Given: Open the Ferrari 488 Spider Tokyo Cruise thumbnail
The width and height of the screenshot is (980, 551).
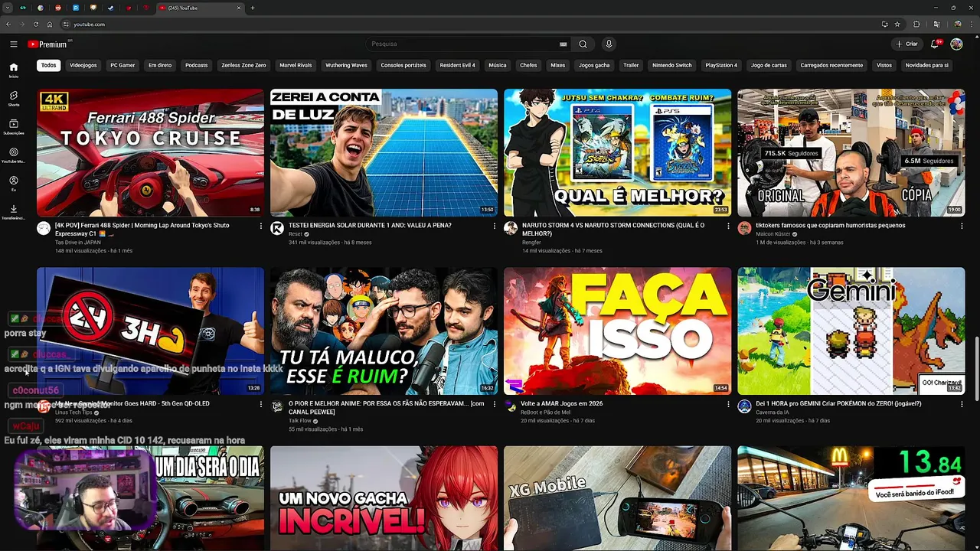Looking at the screenshot, I should [x=150, y=152].
